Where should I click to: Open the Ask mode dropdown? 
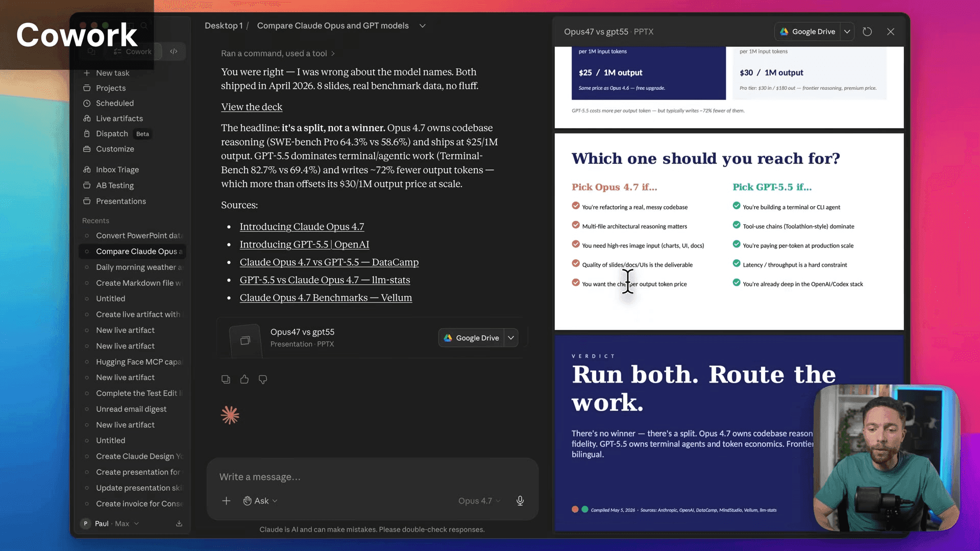260,501
